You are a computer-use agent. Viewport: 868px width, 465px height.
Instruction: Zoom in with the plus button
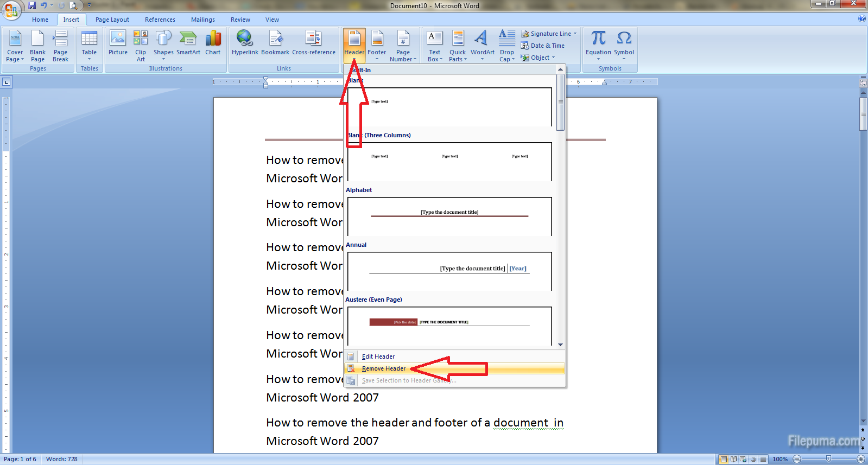pyautogui.click(x=861, y=459)
